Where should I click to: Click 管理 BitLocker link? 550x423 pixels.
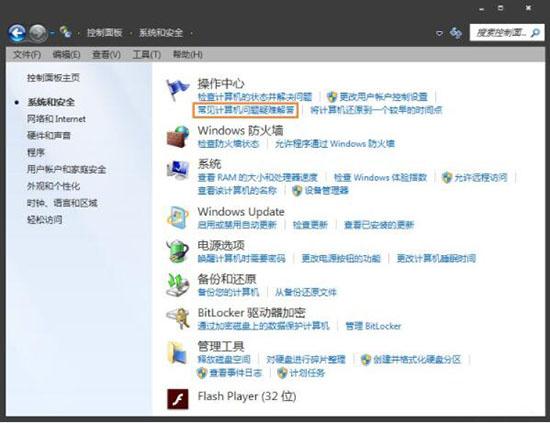(x=373, y=326)
